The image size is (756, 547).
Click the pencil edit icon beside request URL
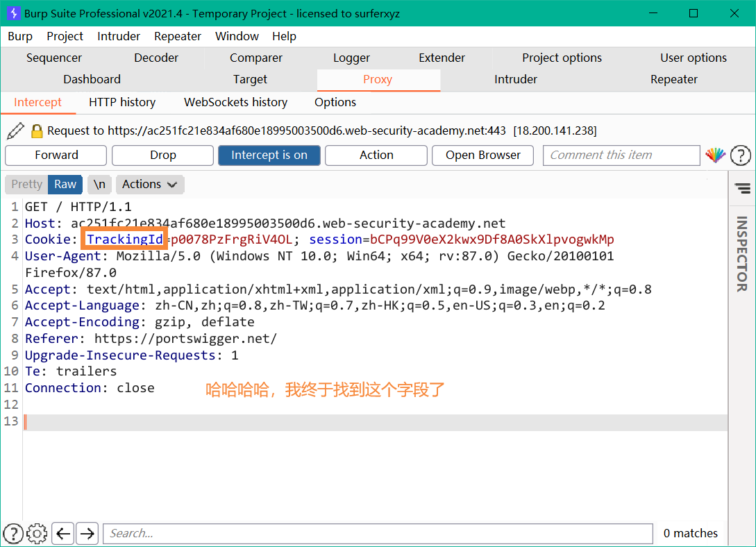[x=15, y=131]
